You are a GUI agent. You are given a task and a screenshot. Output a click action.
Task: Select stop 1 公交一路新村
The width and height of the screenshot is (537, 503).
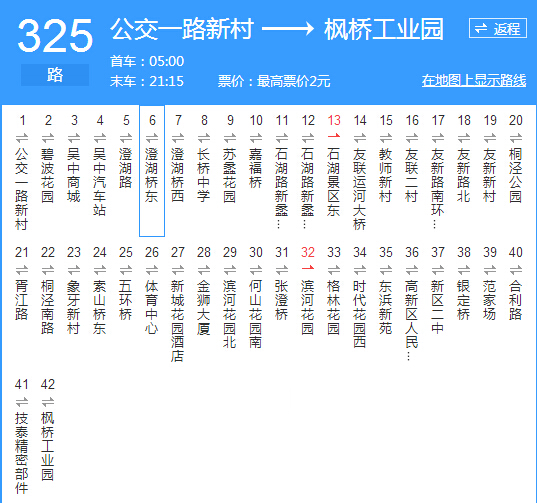click(22, 188)
